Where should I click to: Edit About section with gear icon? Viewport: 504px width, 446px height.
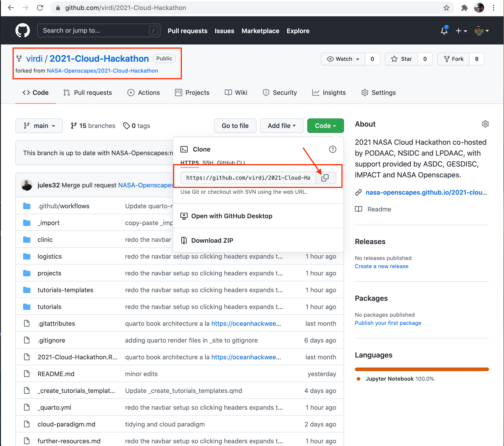(x=485, y=124)
